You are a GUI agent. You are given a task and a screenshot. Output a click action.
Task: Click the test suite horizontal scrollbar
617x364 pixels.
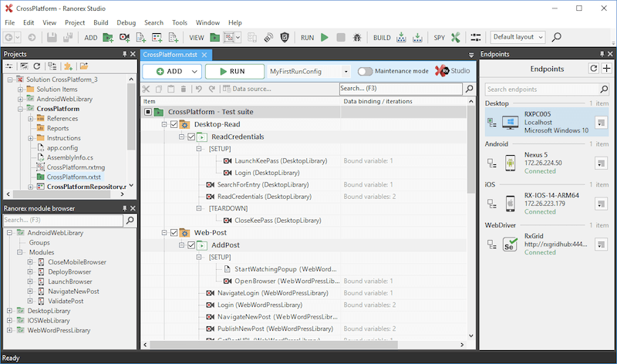[x=273, y=345]
